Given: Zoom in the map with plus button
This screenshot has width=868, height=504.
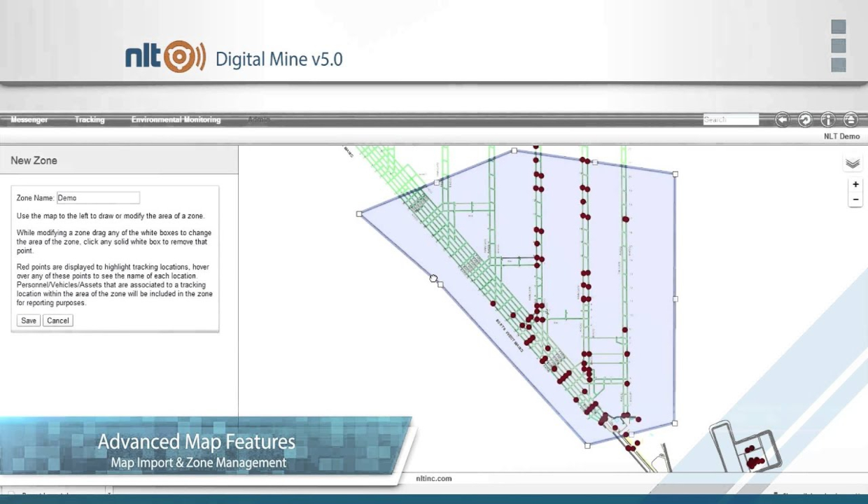Looking at the screenshot, I should point(855,184).
